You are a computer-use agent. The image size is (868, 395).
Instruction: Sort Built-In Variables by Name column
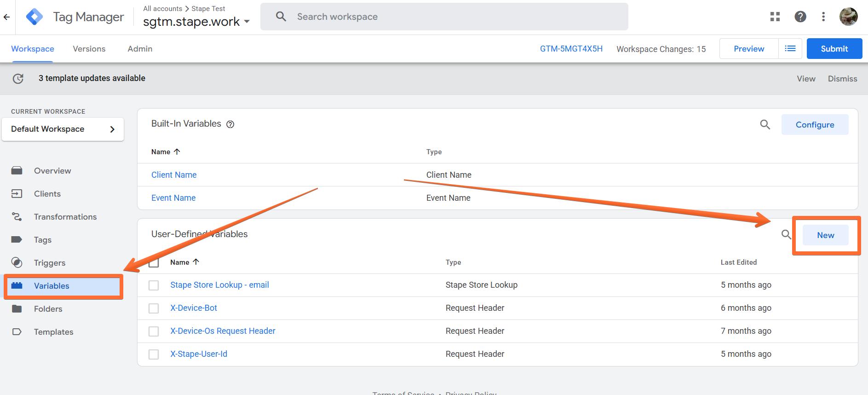[166, 151]
